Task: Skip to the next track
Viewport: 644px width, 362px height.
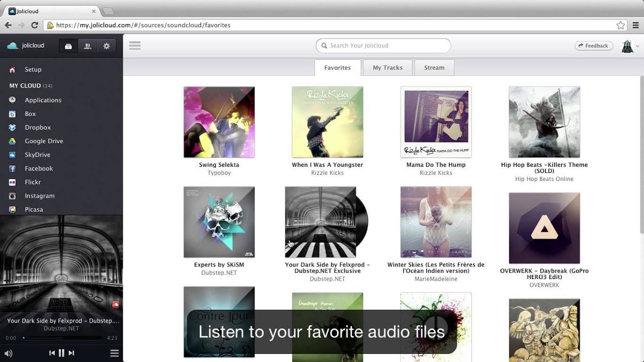Action: [71, 353]
